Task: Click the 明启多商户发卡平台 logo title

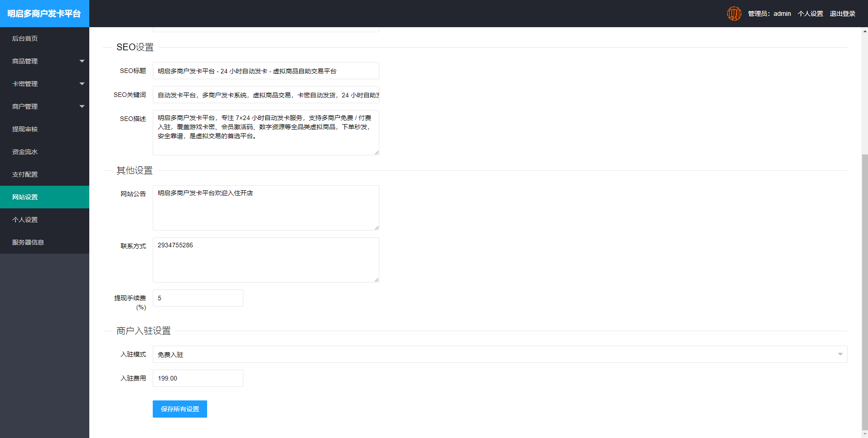Action: coord(44,14)
